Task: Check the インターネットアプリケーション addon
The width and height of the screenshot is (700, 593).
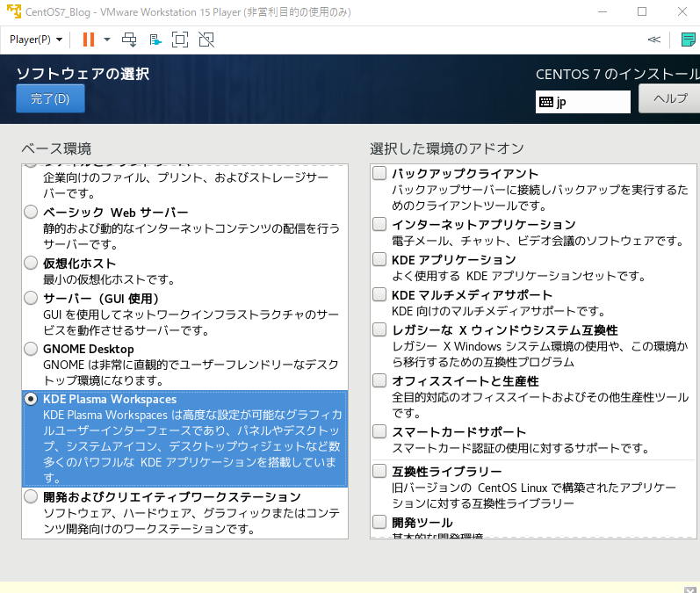Action: [379, 224]
